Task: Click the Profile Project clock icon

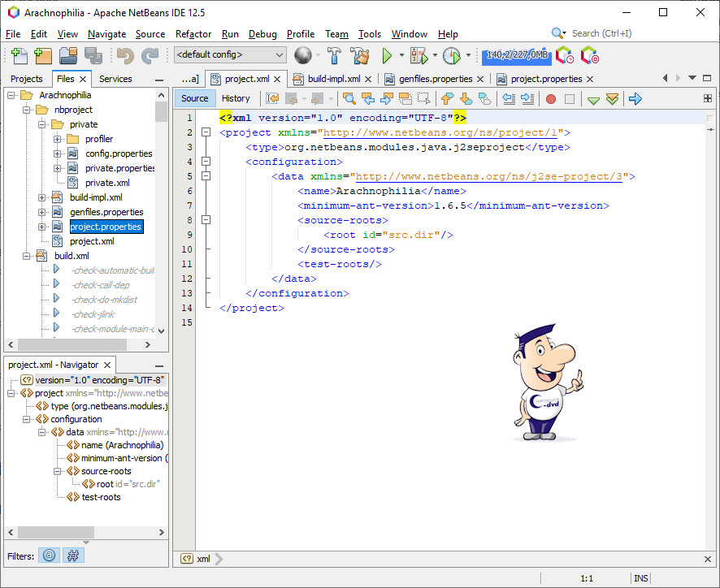Action: click(x=451, y=55)
